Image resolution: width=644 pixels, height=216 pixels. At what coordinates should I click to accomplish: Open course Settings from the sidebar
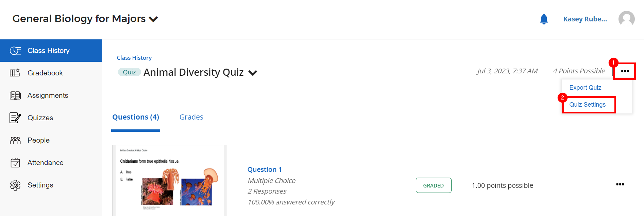click(40, 185)
